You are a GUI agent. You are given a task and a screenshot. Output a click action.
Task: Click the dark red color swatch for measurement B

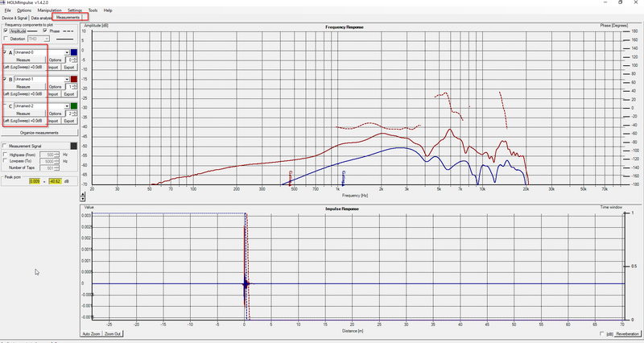[x=74, y=79]
